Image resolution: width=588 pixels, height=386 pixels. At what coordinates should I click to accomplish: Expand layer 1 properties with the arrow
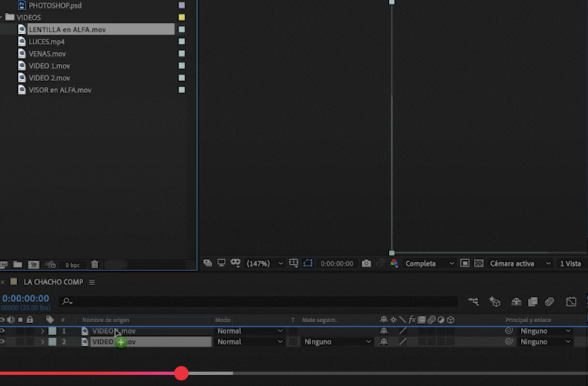(42, 331)
